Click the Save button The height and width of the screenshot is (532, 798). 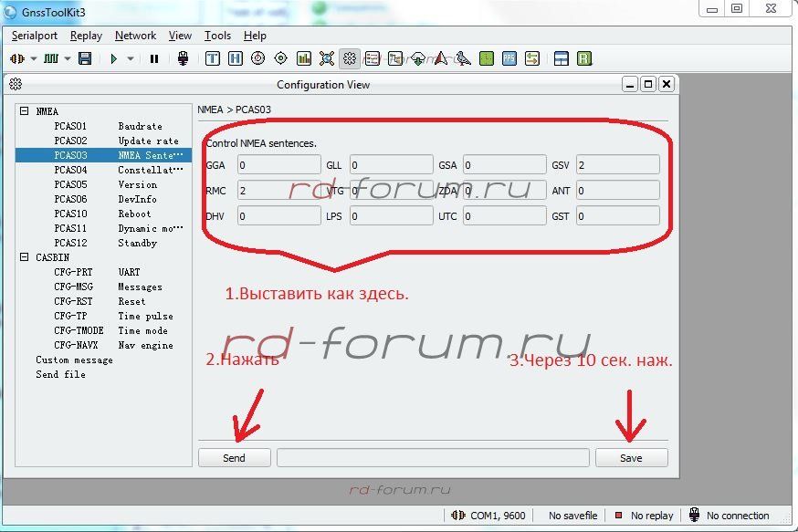coord(631,458)
